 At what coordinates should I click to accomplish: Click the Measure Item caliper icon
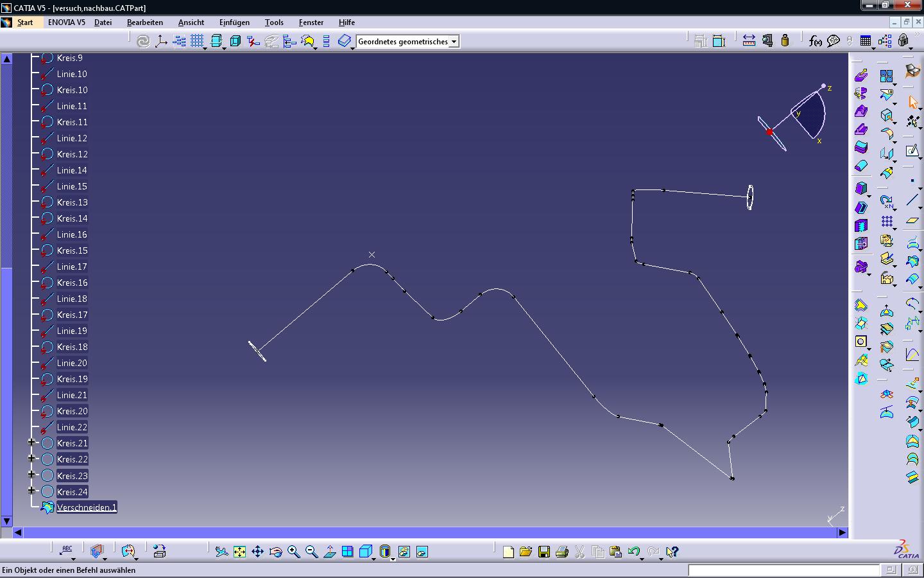[767, 41]
